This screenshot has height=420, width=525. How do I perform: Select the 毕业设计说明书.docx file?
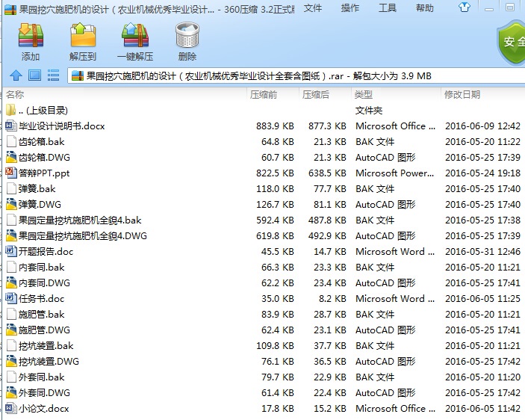pyautogui.click(x=61, y=126)
